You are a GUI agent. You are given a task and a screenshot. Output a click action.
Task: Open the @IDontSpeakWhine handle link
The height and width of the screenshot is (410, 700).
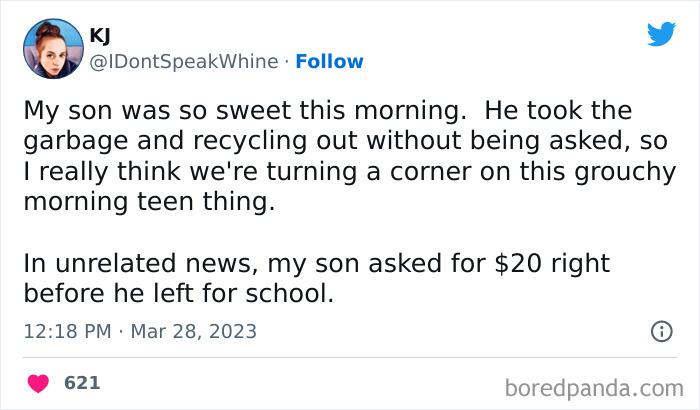pos(184,62)
